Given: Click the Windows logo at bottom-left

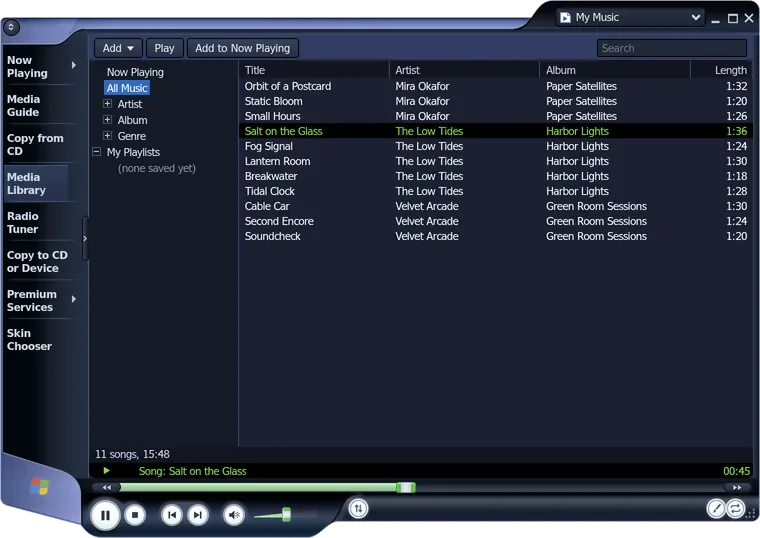Looking at the screenshot, I should coord(40,486).
